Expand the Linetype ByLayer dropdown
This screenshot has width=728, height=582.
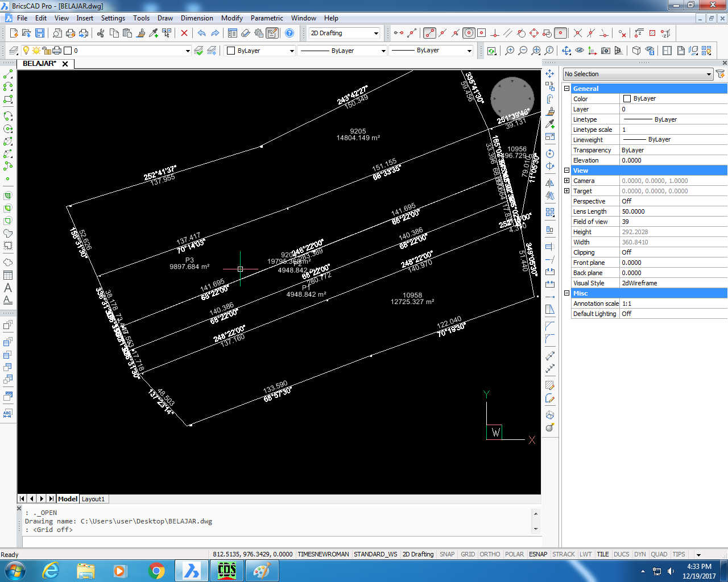click(383, 51)
